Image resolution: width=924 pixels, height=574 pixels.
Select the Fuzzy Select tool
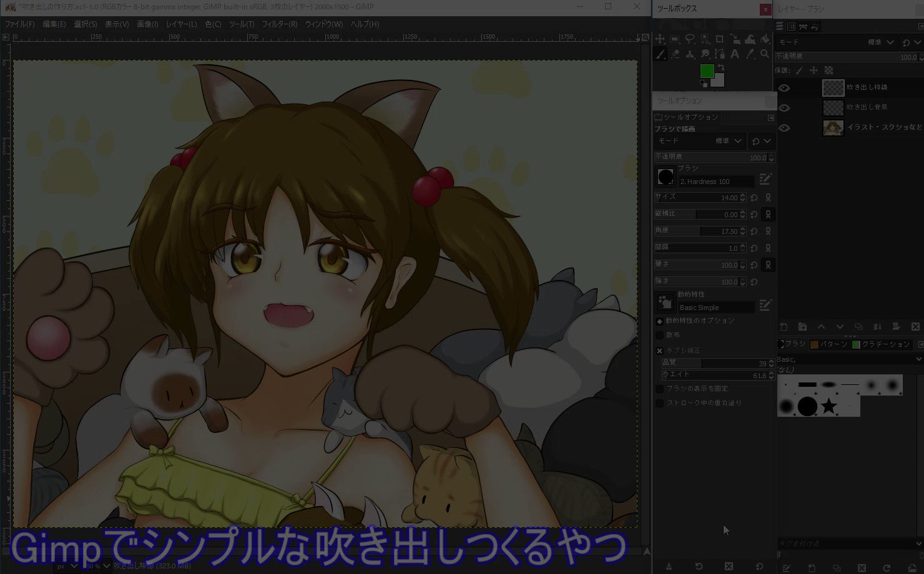coord(705,39)
